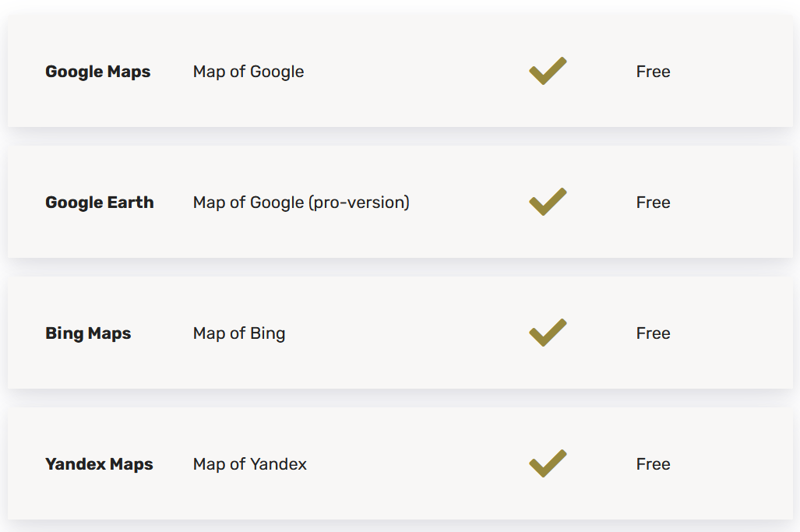Click the Free label for Yandex Maps
800x532 pixels.
(x=653, y=464)
